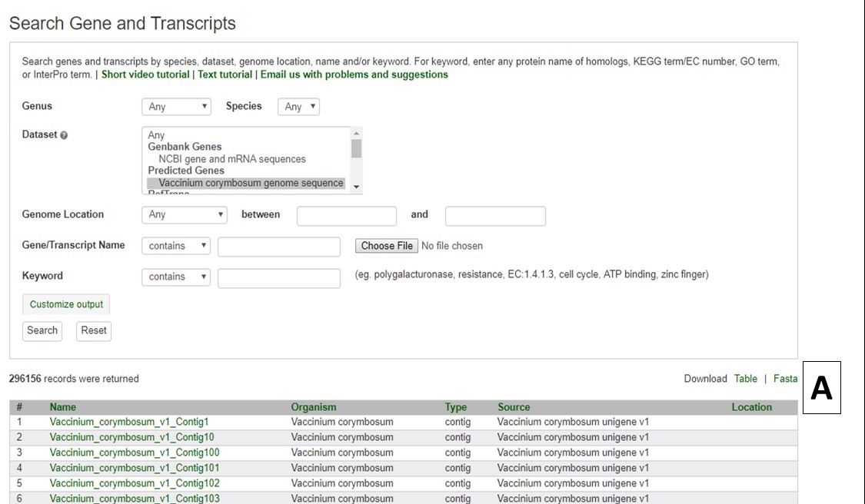Open the Gene/Transcript Name match-type dropdown

pyautogui.click(x=176, y=246)
